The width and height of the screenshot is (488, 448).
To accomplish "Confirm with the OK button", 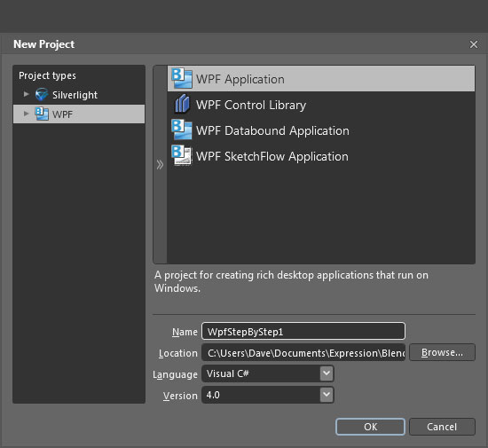I will (x=370, y=427).
